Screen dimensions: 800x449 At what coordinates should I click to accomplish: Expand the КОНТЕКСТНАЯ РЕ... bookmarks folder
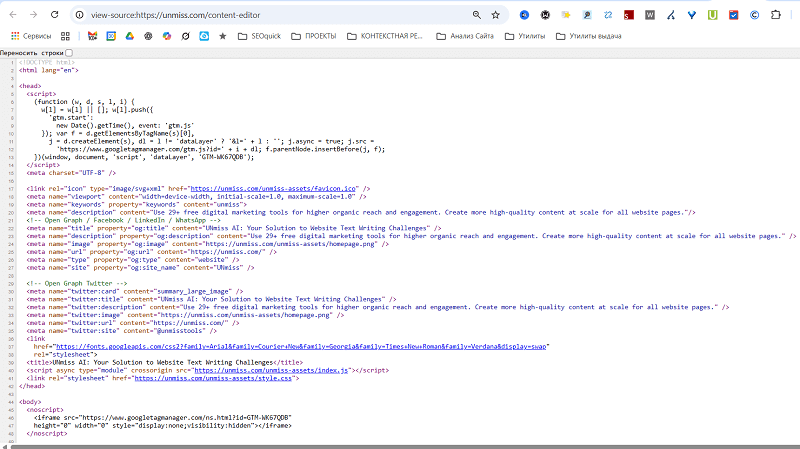[385, 36]
